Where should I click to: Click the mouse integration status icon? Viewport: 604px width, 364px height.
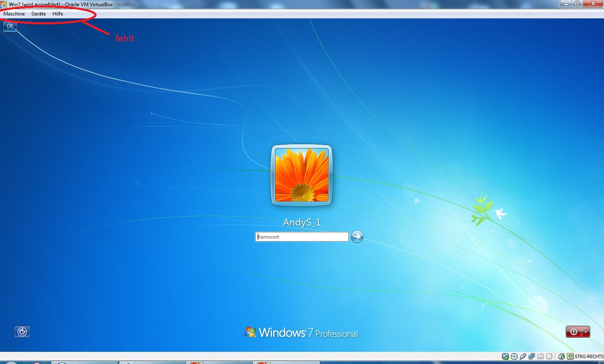(x=562, y=356)
